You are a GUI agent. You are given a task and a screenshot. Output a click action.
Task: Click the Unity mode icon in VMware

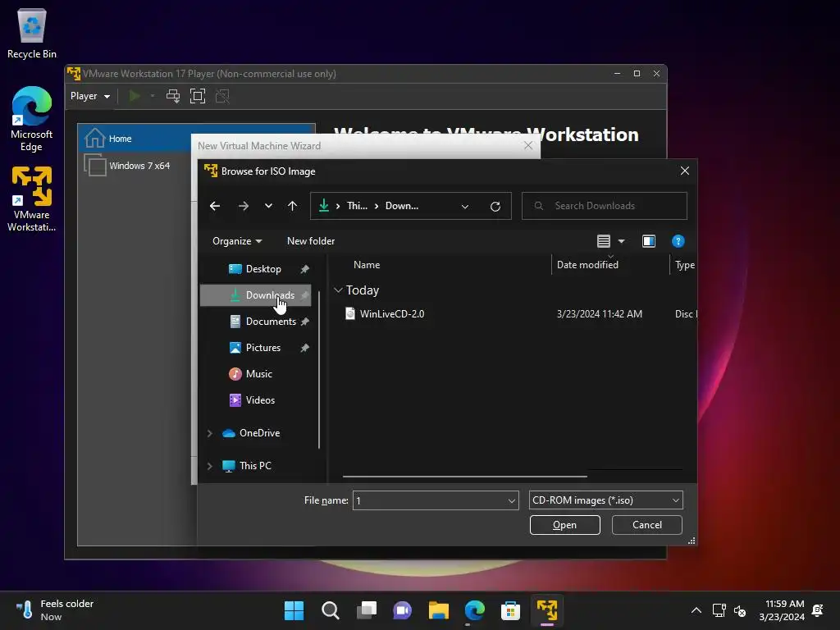[222, 97]
